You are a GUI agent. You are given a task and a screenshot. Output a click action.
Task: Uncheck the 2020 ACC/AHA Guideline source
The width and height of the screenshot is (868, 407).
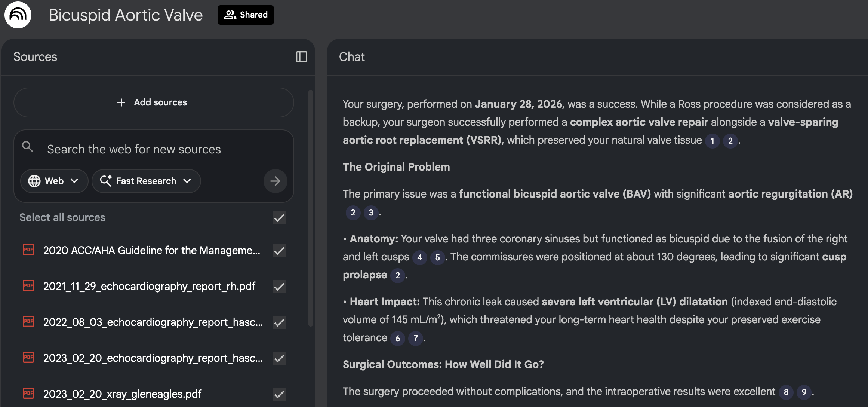coord(279,251)
